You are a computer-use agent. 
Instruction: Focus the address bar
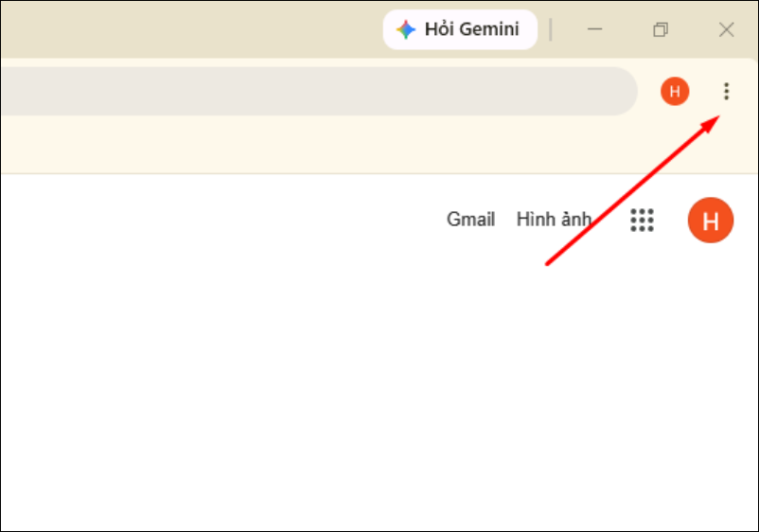click(x=319, y=91)
